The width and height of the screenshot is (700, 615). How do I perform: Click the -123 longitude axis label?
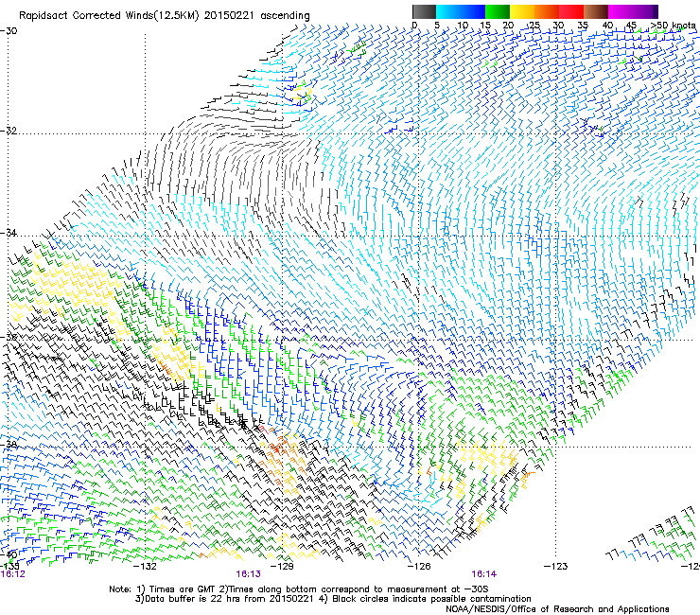[556, 567]
